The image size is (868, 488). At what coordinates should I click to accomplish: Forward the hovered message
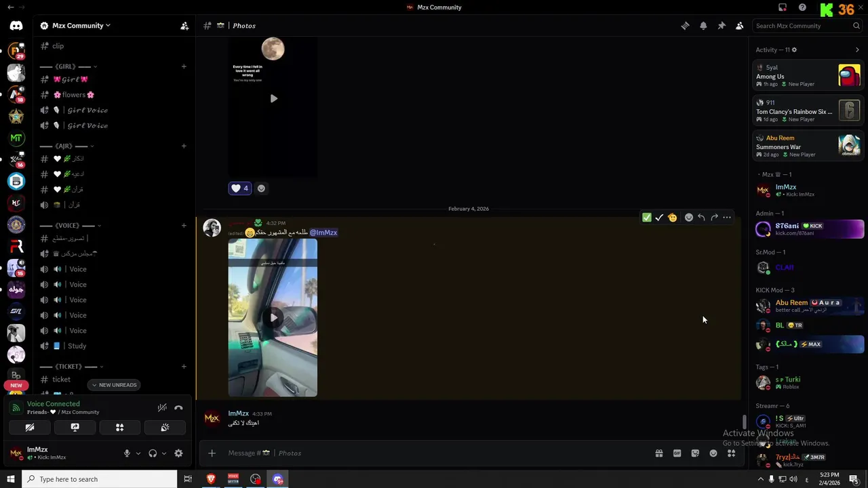click(x=714, y=218)
